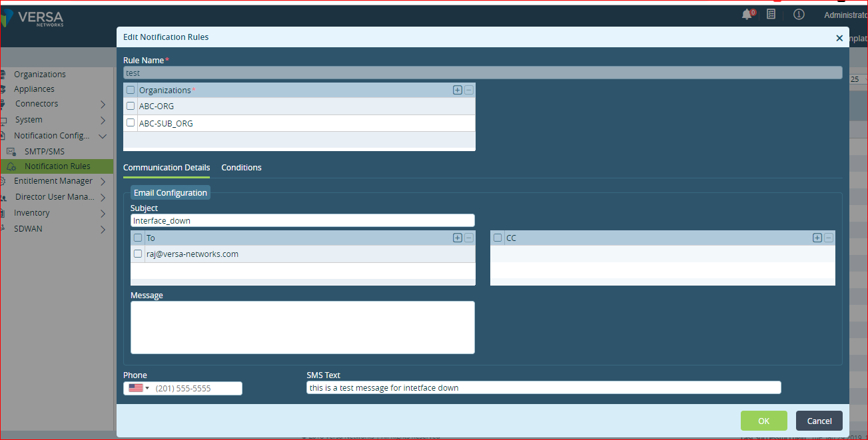Click the notification bell icon
The width and height of the screenshot is (868, 440).
(x=747, y=15)
